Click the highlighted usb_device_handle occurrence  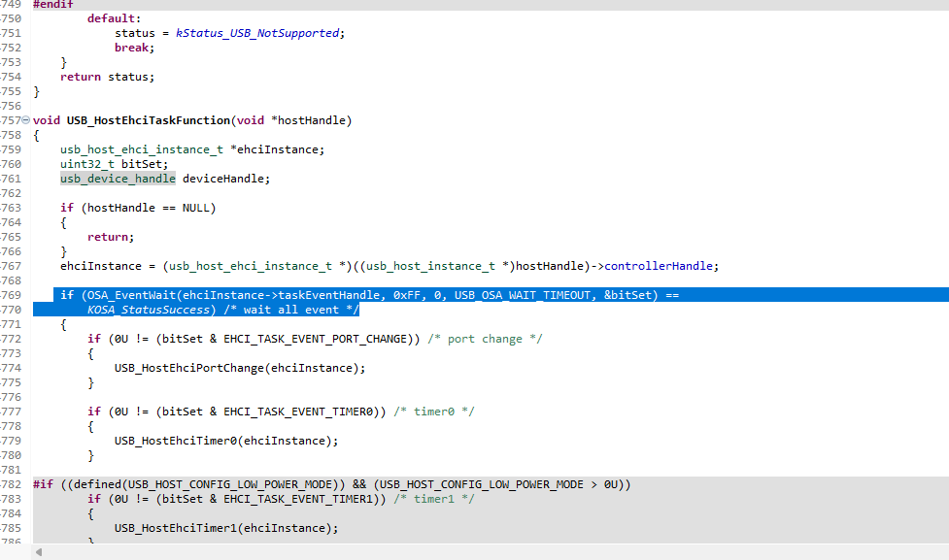coord(117,178)
